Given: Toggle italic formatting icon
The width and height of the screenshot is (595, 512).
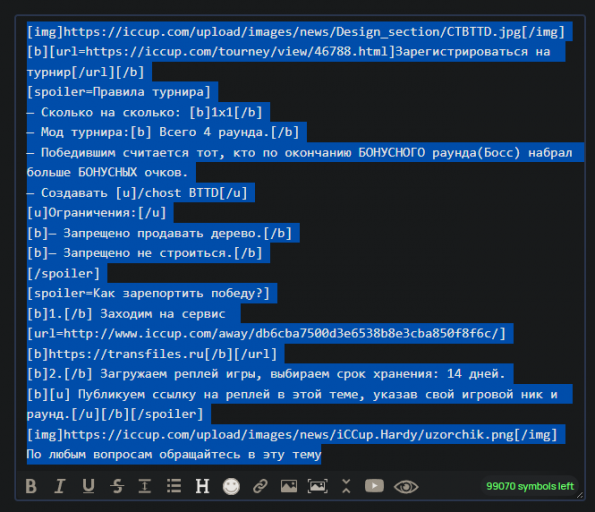Looking at the screenshot, I should coord(60,486).
